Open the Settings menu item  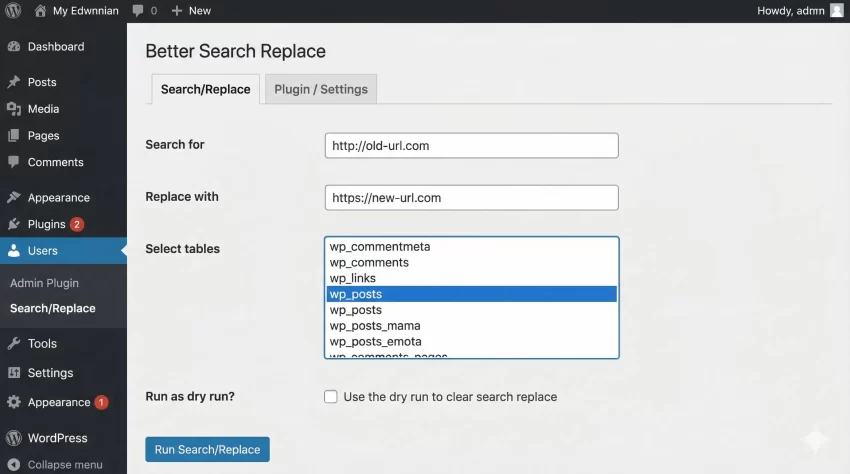coord(50,373)
